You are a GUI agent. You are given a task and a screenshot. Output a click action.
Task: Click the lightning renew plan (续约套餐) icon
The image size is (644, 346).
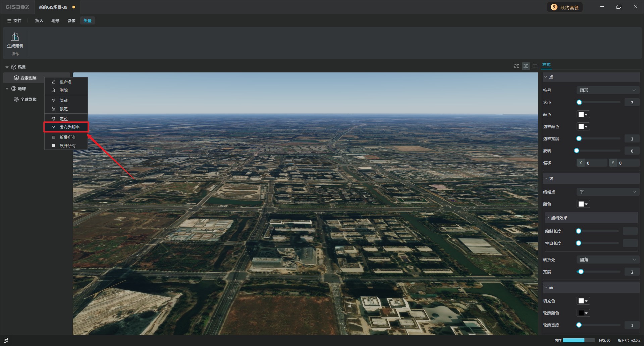pos(554,7)
